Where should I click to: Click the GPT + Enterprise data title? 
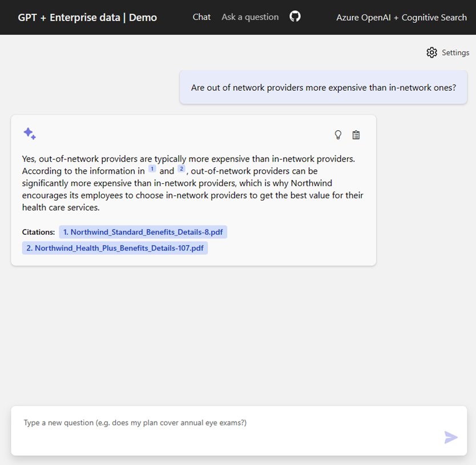68,17
